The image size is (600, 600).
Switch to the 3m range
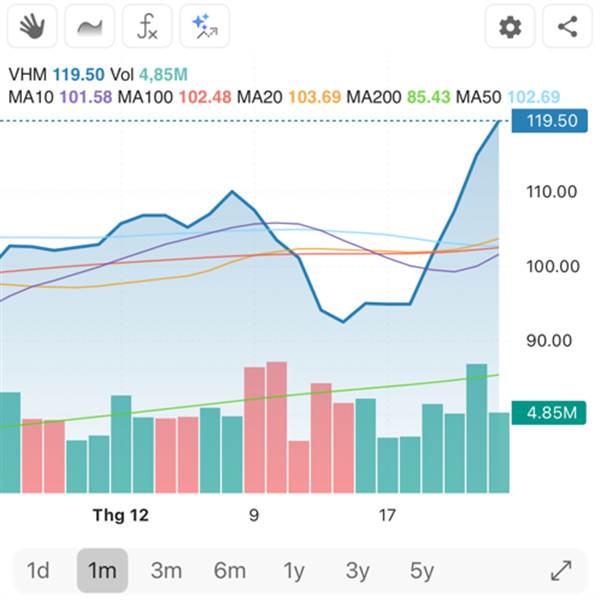pos(166,571)
